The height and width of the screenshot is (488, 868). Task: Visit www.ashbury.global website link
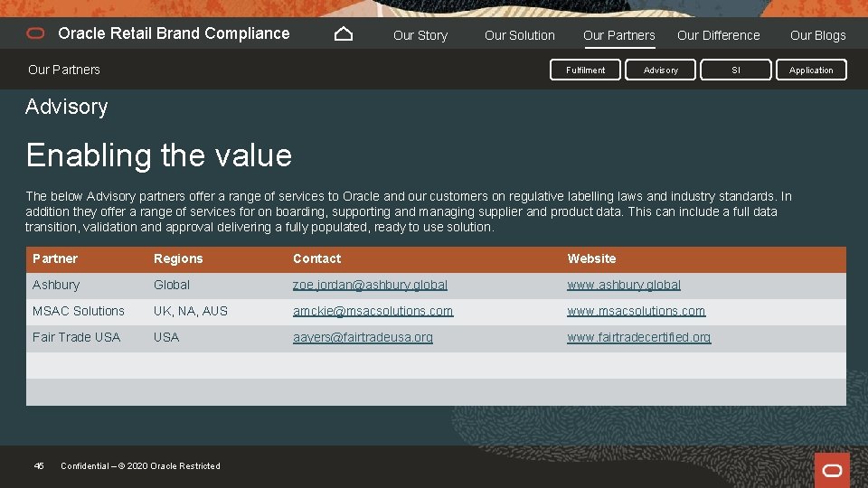click(x=624, y=285)
